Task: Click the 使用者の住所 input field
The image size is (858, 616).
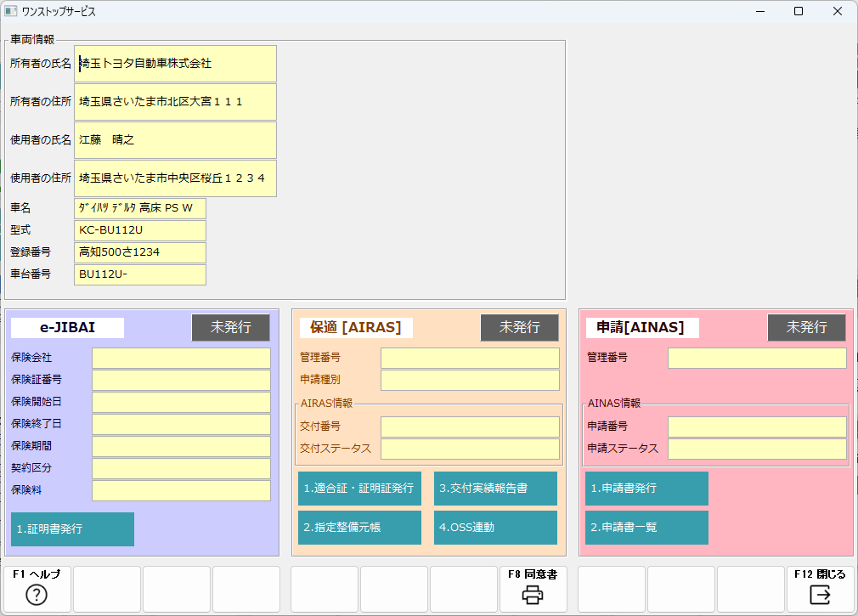Action: [175, 178]
